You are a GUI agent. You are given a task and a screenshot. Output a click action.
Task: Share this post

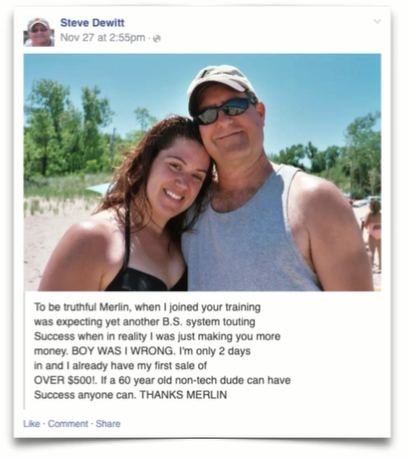[x=108, y=424]
